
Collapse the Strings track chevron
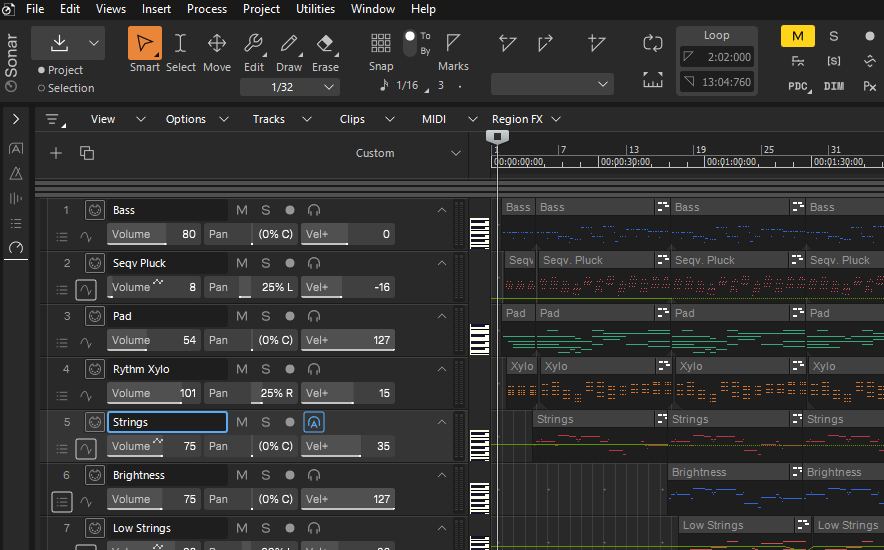(442, 422)
